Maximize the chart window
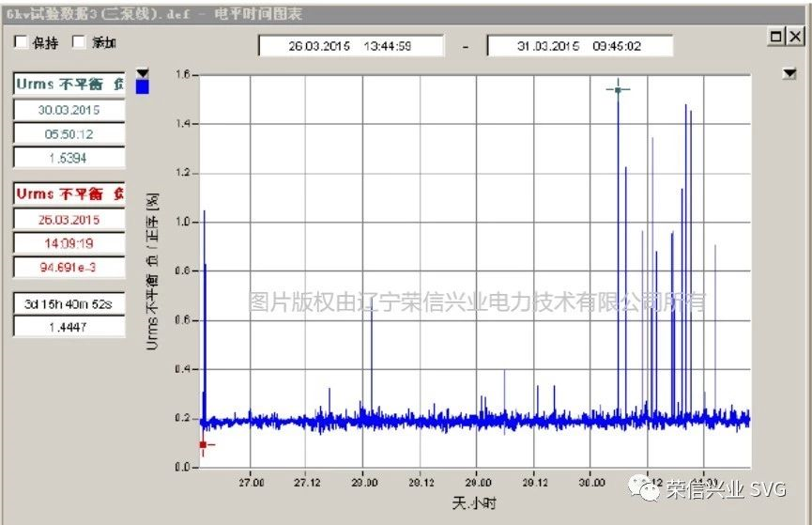Viewport: 812px width, 525px height. [x=776, y=37]
